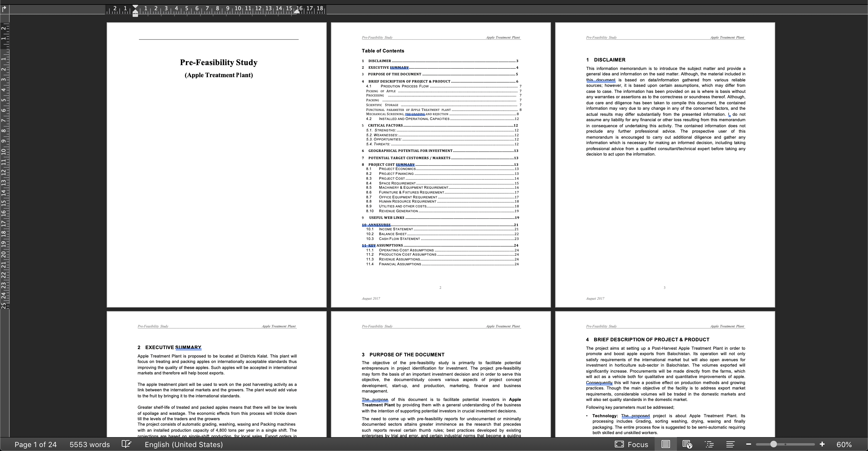Follow TOC entry 8.5 Machinery & Equipment Requirement

442,188
